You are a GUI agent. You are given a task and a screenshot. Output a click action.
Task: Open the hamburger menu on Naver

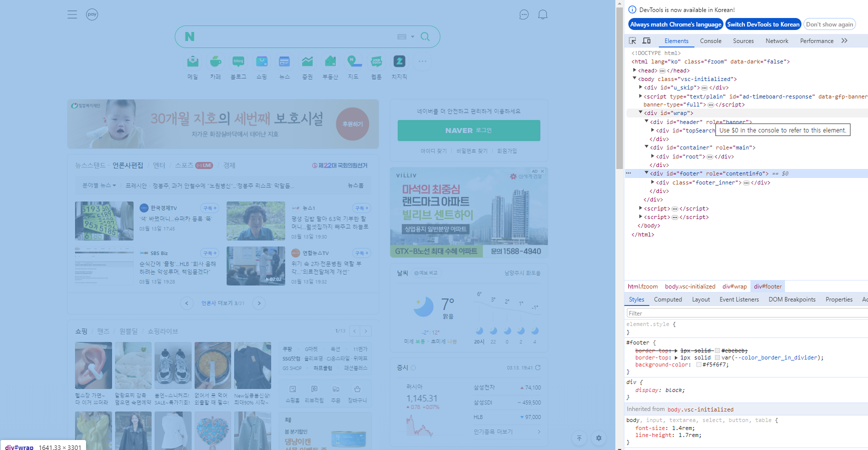pyautogui.click(x=72, y=14)
